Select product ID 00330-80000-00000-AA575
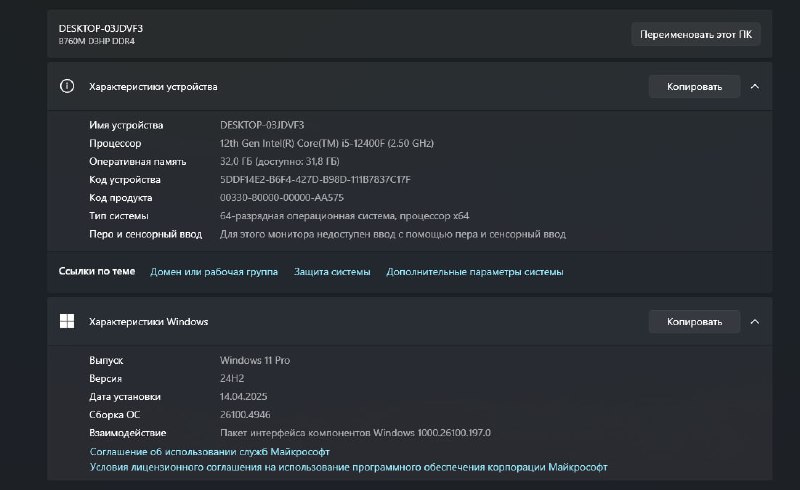Image resolution: width=800 pixels, height=490 pixels. tap(282, 198)
